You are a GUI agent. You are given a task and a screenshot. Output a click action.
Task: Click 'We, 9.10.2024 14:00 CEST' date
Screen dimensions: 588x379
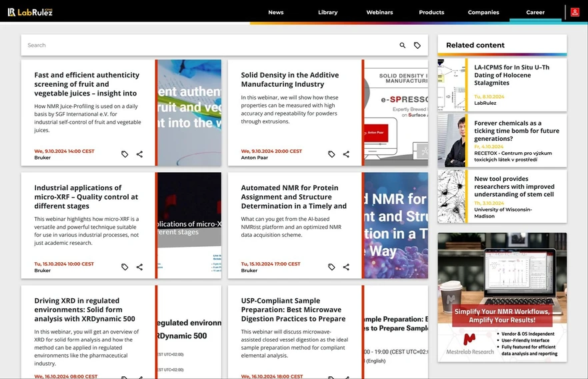click(x=64, y=151)
